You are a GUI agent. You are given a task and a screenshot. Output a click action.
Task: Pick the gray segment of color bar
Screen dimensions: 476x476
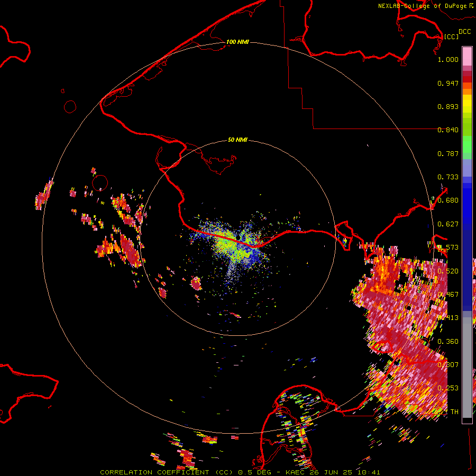pyautogui.click(x=467, y=368)
